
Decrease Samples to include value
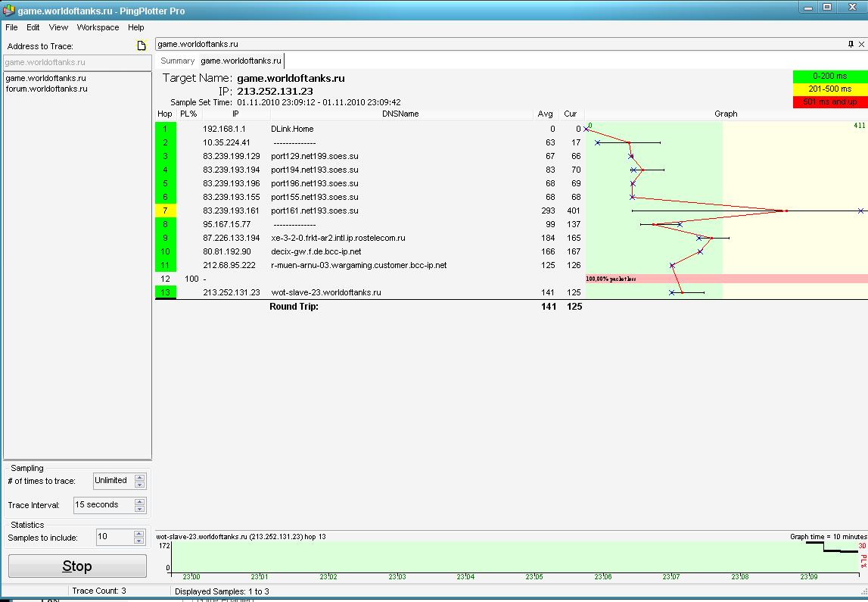click(139, 541)
